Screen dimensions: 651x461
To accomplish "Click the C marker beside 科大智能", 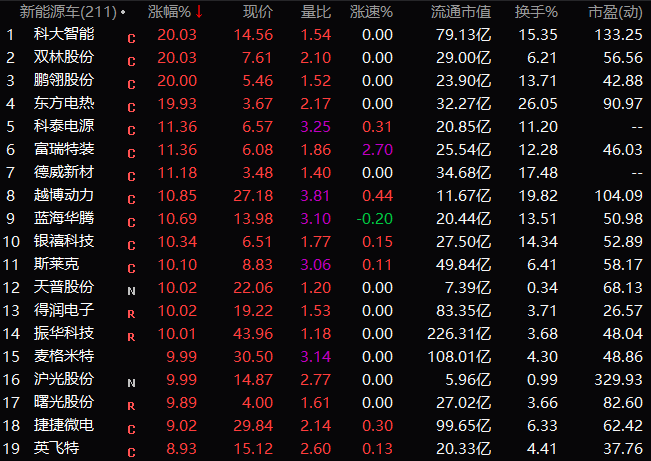I will click(x=132, y=39).
